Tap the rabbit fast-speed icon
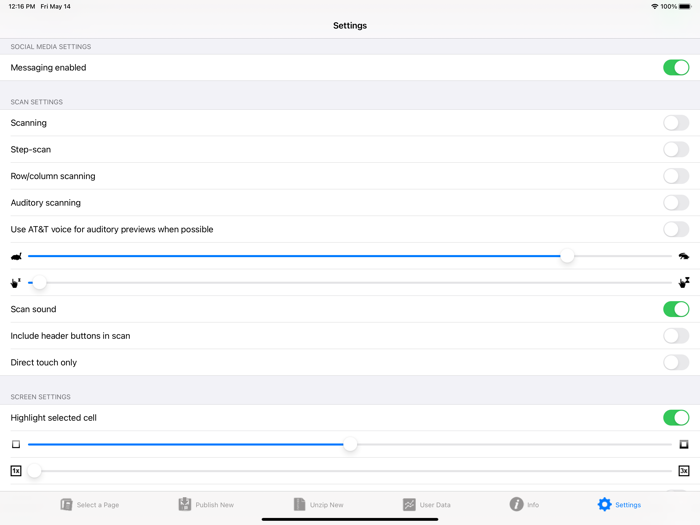This screenshot has width=700, height=525. (x=683, y=256)
